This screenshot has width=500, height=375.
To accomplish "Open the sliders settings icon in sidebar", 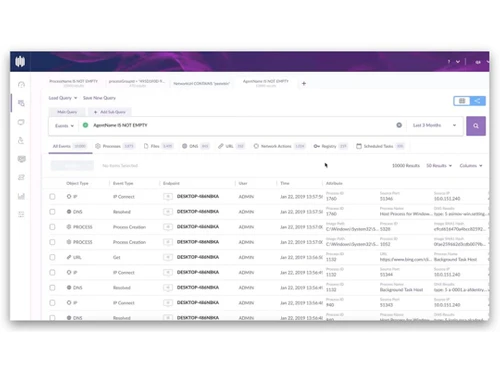I will tap(21, 214).
